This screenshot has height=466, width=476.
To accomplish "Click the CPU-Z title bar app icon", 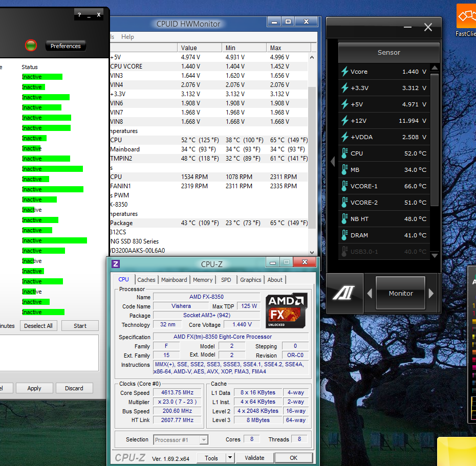I will click(x=116, y=264).
